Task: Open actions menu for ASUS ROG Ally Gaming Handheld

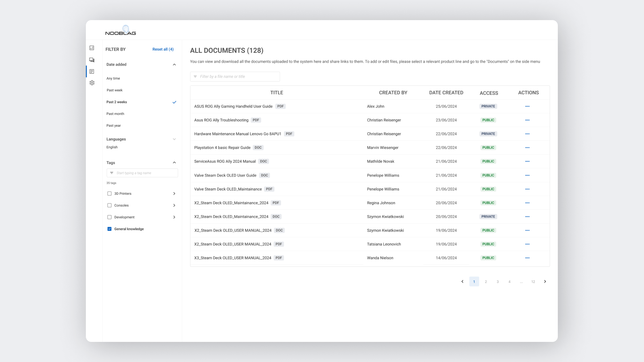Action: [527, 106]
